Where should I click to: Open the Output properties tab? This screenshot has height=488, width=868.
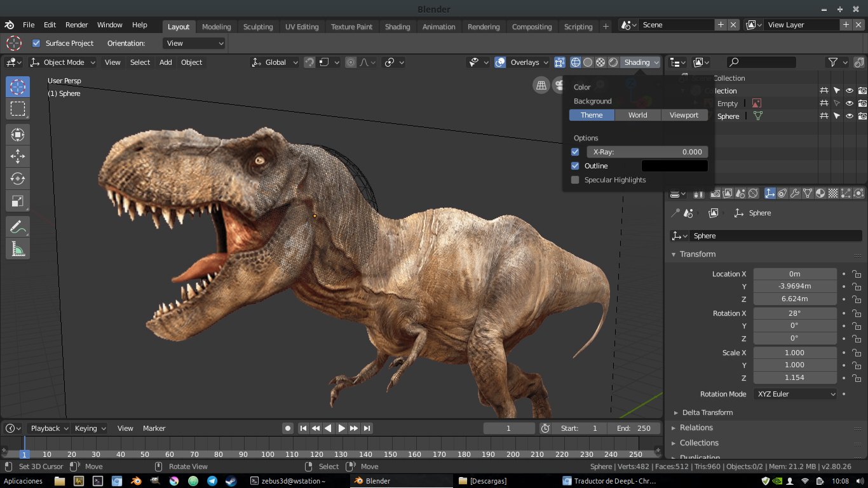[728, 193]
